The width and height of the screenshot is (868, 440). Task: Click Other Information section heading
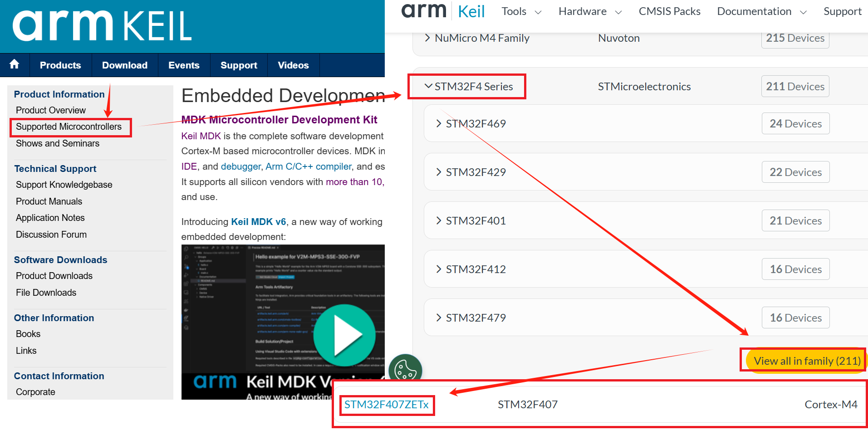coord(54,318)
